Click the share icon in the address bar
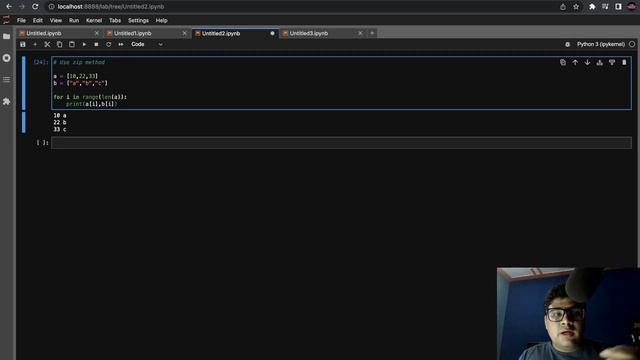The width and height of the screenshot is (640, 360). click(563, 7)
